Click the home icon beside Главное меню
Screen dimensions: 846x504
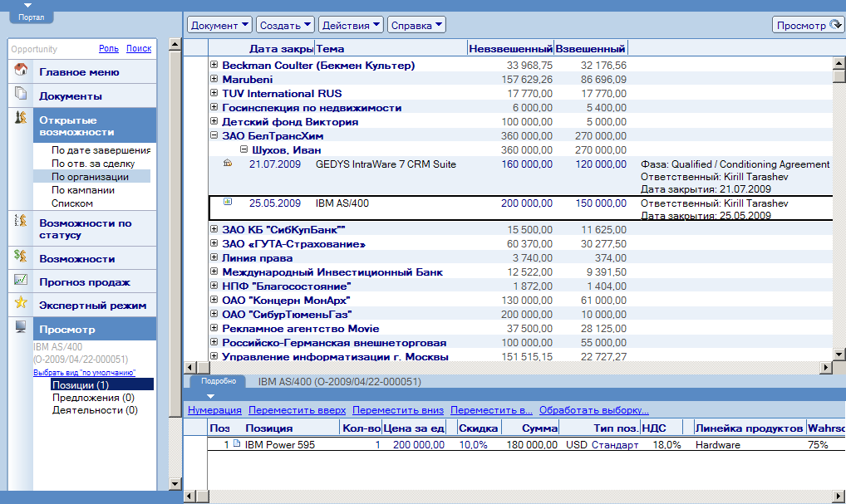point(21,70)
